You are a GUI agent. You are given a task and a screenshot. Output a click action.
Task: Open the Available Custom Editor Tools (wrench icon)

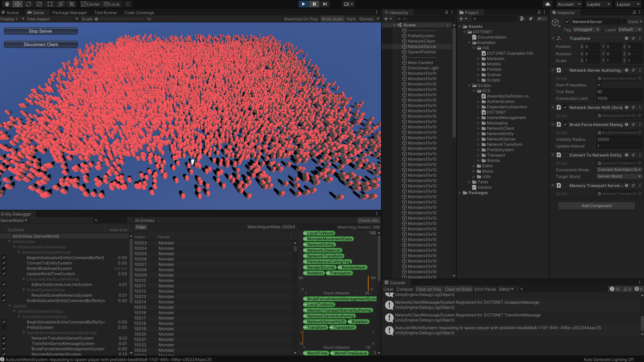[x=71, y=4]
